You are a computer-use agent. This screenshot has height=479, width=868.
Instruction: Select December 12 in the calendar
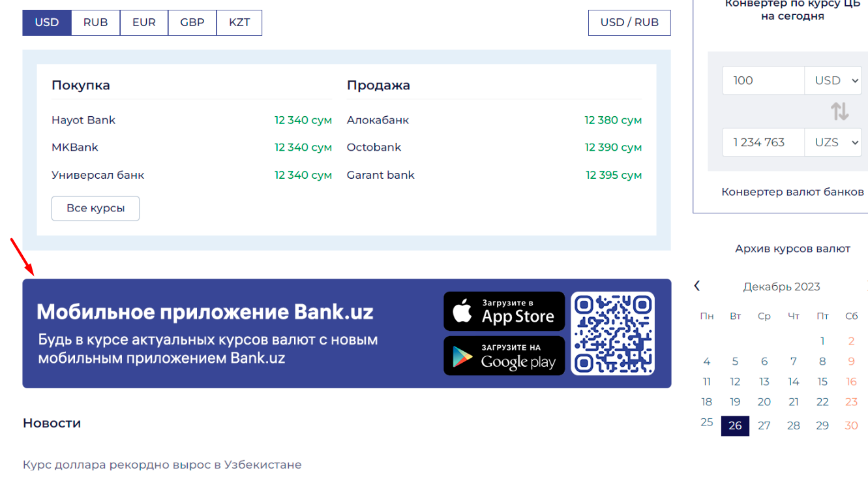coord(735,382)
